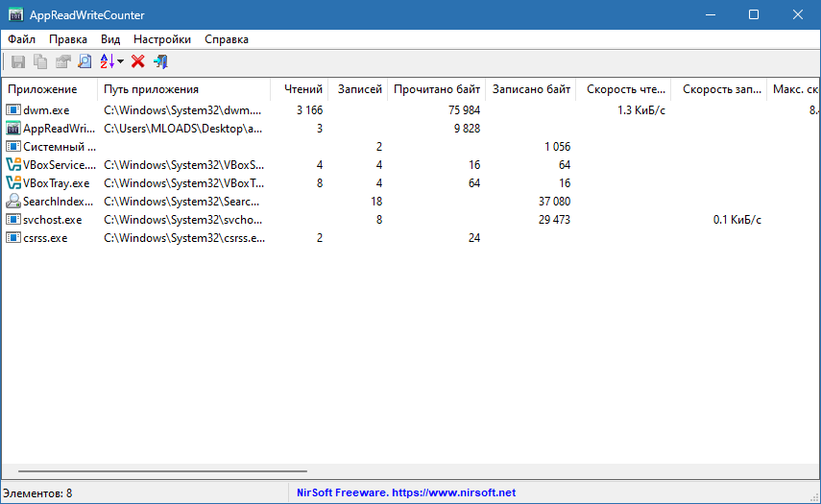Click the Properties toolbar icon

(x=62, y=61)
